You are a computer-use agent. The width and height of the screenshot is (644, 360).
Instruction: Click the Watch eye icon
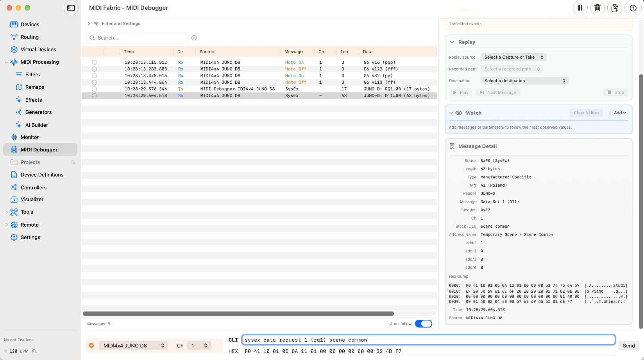459,113
